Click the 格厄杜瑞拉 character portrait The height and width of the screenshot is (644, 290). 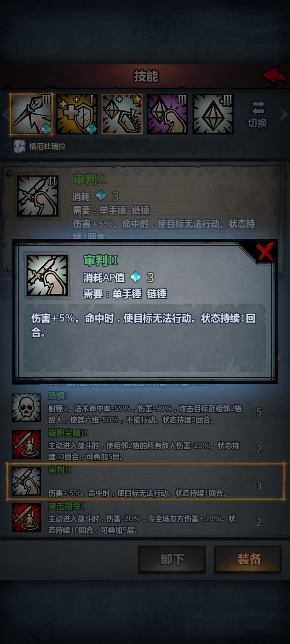tap(19, 146)
